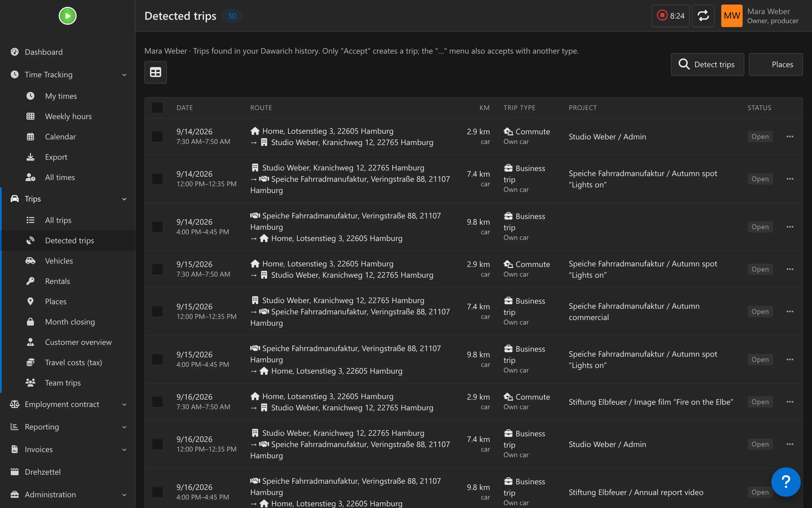Open the Team trips page

pyautogui.click(x=67, y=383)
